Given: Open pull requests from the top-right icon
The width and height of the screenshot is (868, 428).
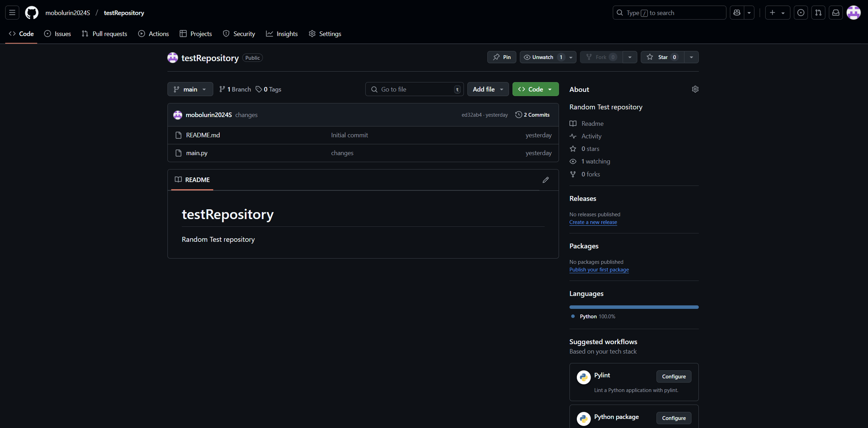Looking at the screenshot, I should [x=818, y=12].
